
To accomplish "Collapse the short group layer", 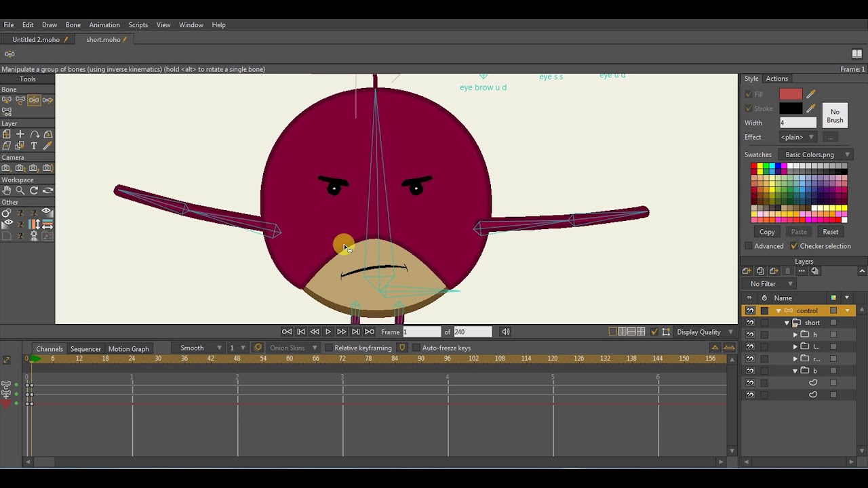I will tap(787, 323).
